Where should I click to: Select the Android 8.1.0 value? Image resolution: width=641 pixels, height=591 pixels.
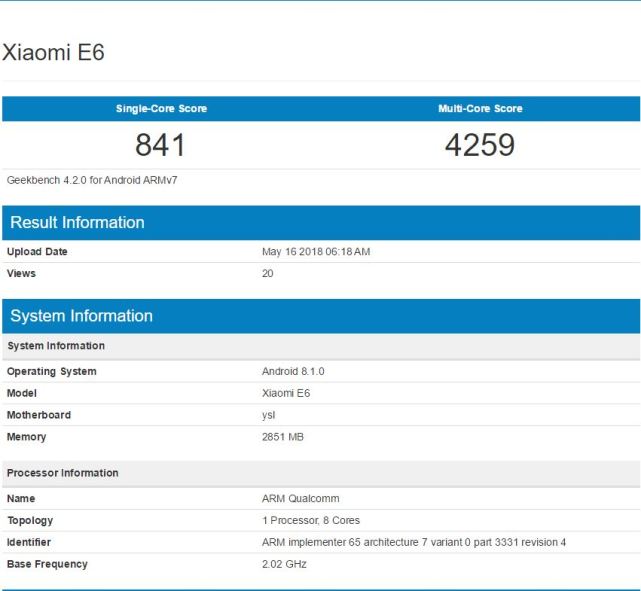click(293, 372)
